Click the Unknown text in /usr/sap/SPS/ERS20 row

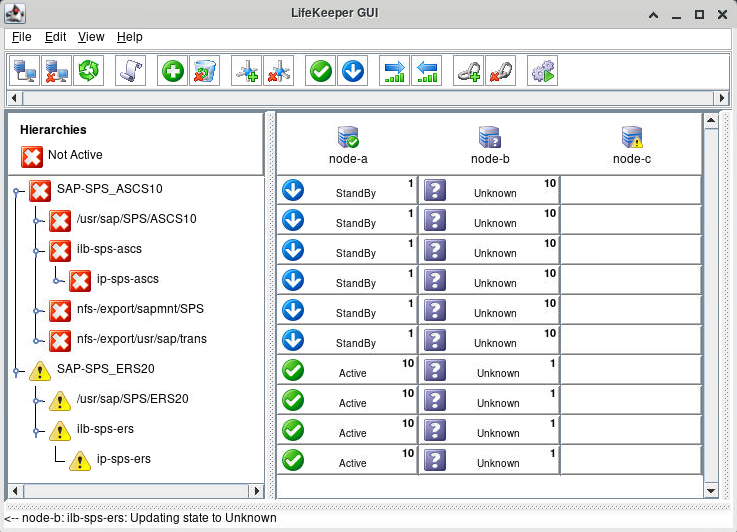tap(498, 403)
